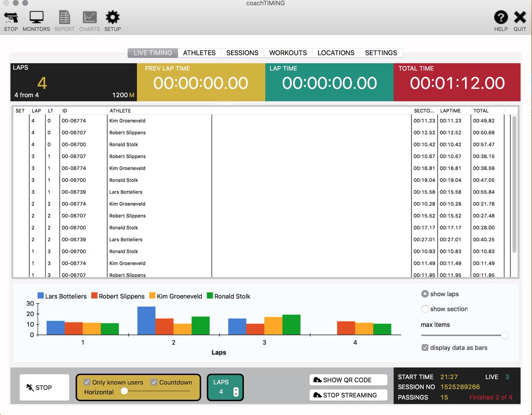The image size is (532, 415).
Task: Toggle the Countdown checkbox
Action: tap(154, 382)
